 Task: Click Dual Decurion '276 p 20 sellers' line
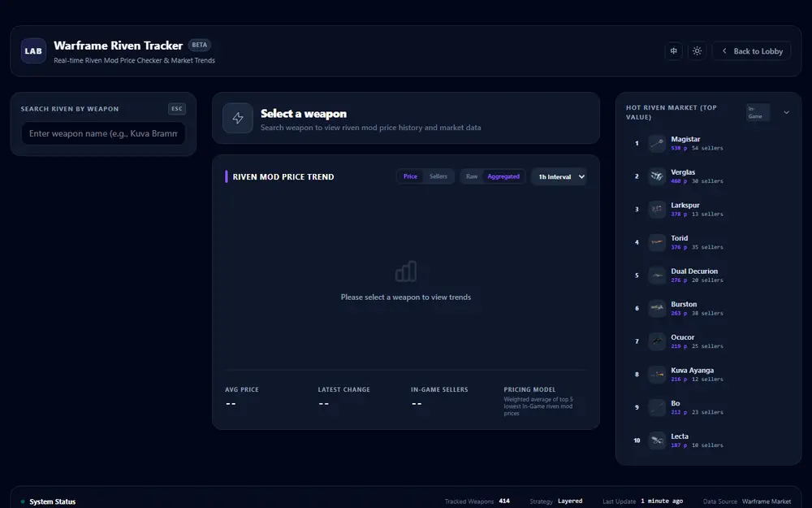[697, 280]
